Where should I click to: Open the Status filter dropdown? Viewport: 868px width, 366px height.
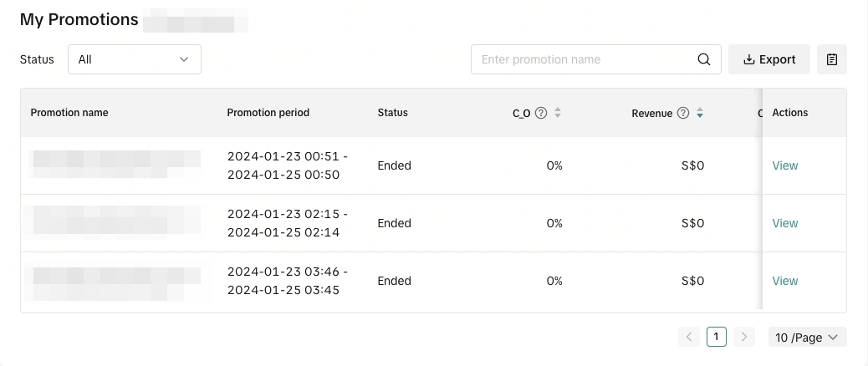tap(134, 59)
